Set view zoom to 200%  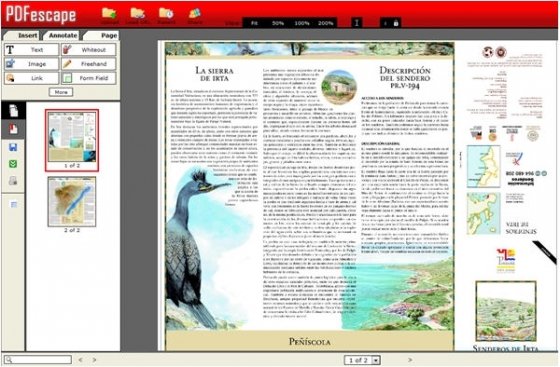(325, 23)
